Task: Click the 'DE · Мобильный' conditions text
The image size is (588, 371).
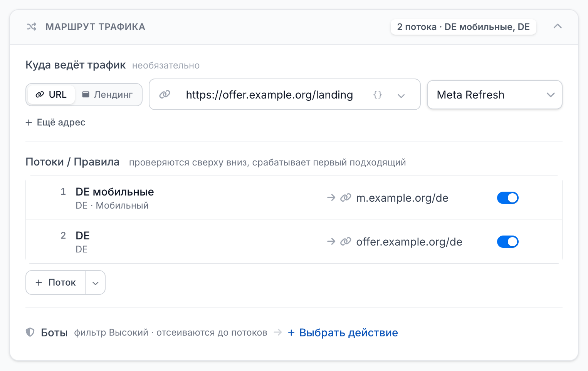Action: tap(112, 206)
